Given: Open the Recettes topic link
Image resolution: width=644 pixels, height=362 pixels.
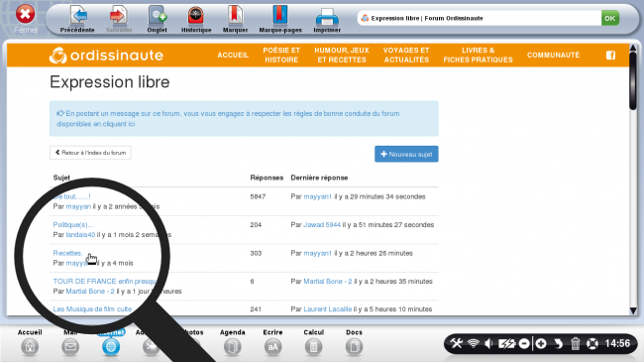Looking at the screenshot, I should click(x=67, y=253).
